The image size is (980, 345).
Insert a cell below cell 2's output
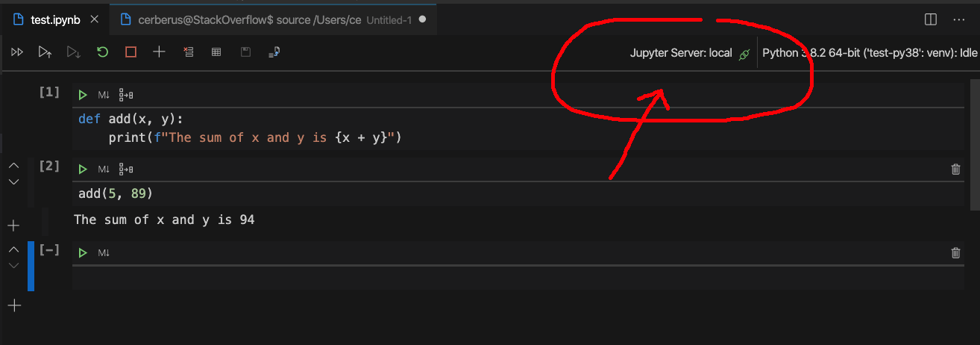tap(13, 226)
